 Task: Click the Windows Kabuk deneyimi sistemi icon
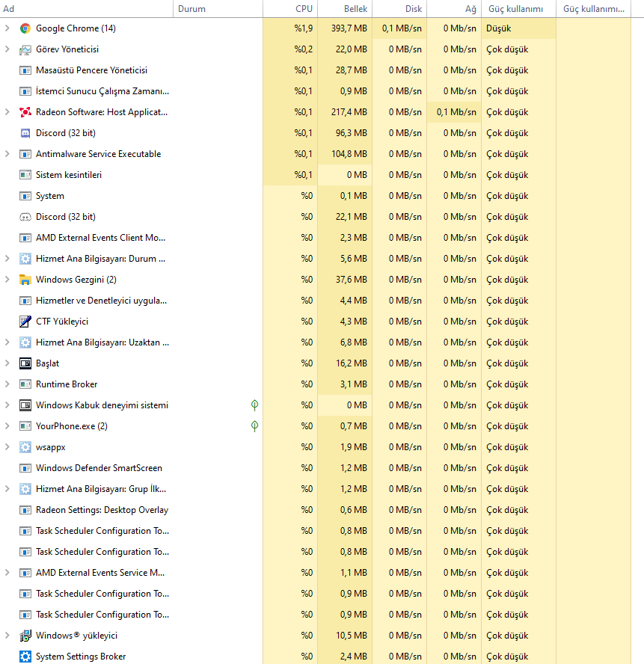click(25, 405)
